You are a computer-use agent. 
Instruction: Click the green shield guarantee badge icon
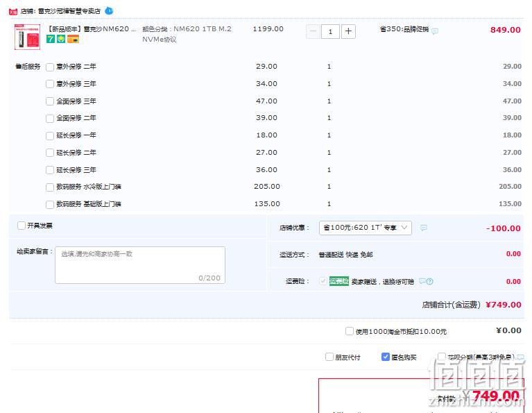click(61, 39)
